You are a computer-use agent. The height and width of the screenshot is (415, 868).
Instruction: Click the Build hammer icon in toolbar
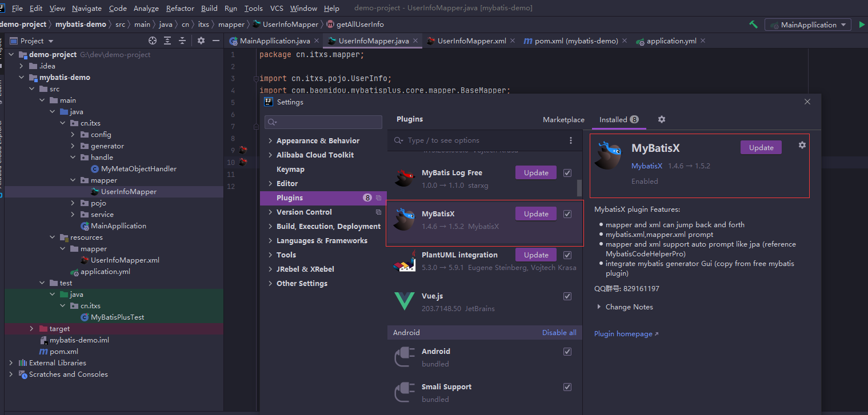click(x=753, y=25)
